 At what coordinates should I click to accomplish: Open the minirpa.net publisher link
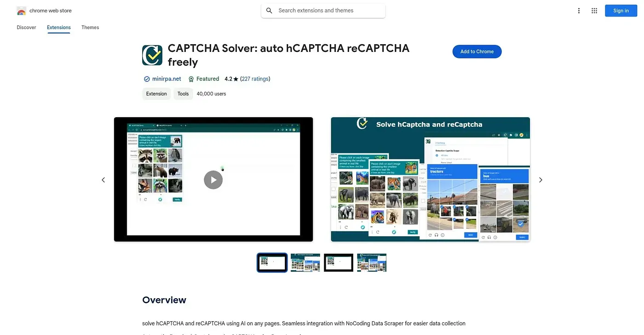167,79
